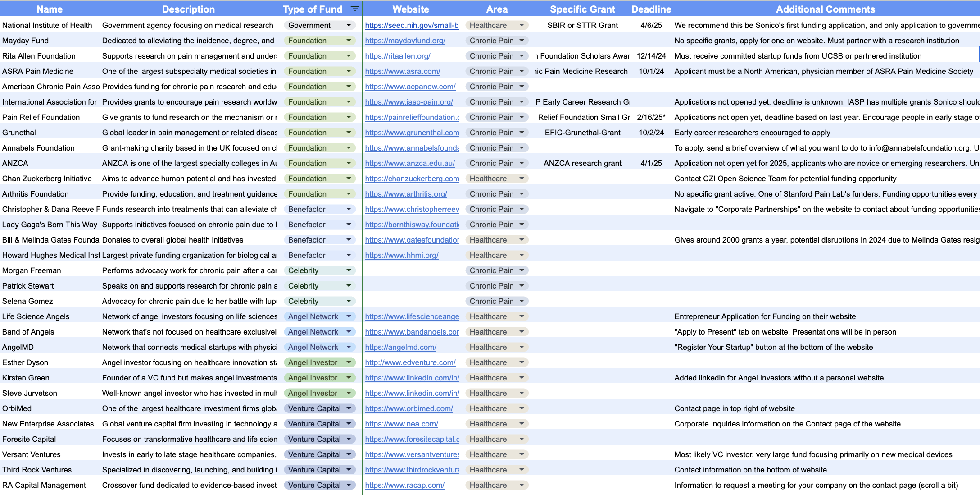The height and width of the screenshot is (495, 980).
Task: Select the Patrick Stewart name cell
Action: pos(50,286)
